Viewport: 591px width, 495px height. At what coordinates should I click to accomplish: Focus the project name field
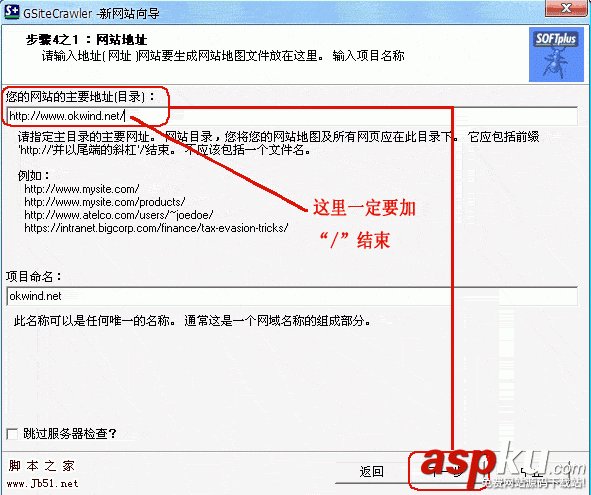pyautogui.click(x=292, y=296)
